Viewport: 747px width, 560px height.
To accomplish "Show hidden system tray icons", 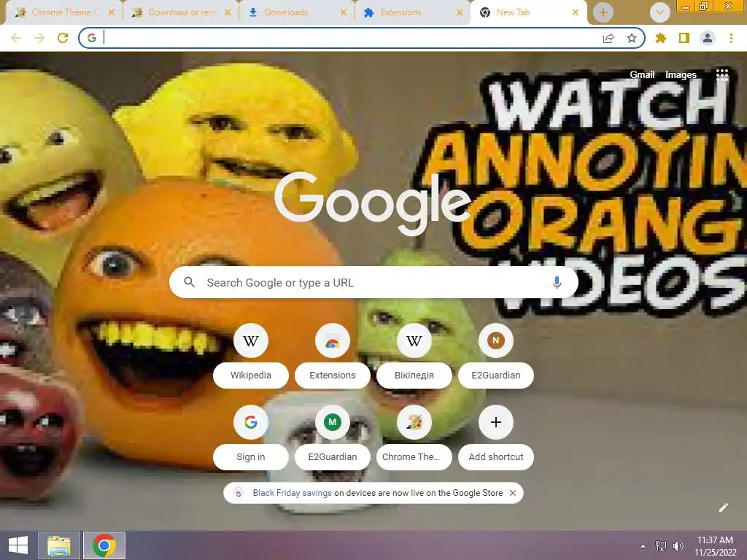I will pyautogui.click(x=643, y=546).
